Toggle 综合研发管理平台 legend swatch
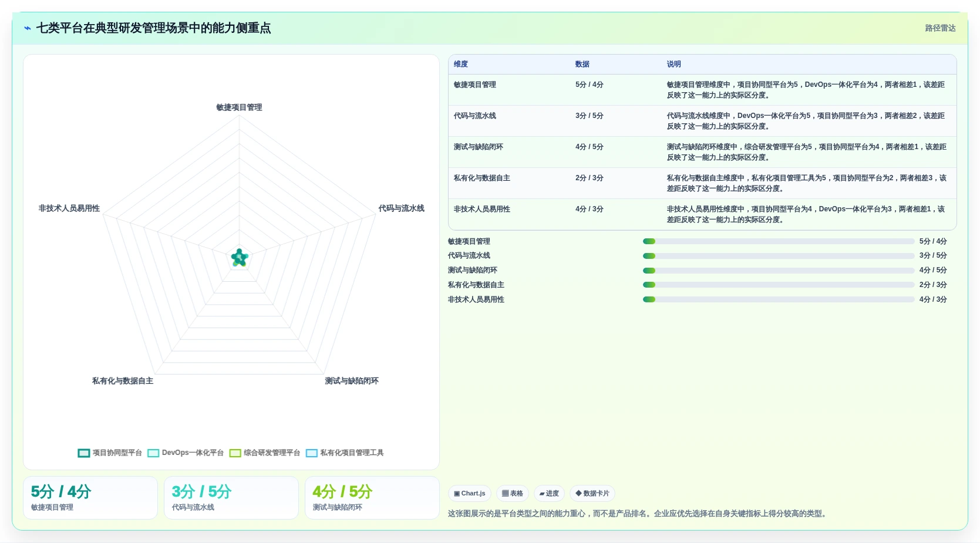Viewport: 980px width, 543px height. pos(235,453)
